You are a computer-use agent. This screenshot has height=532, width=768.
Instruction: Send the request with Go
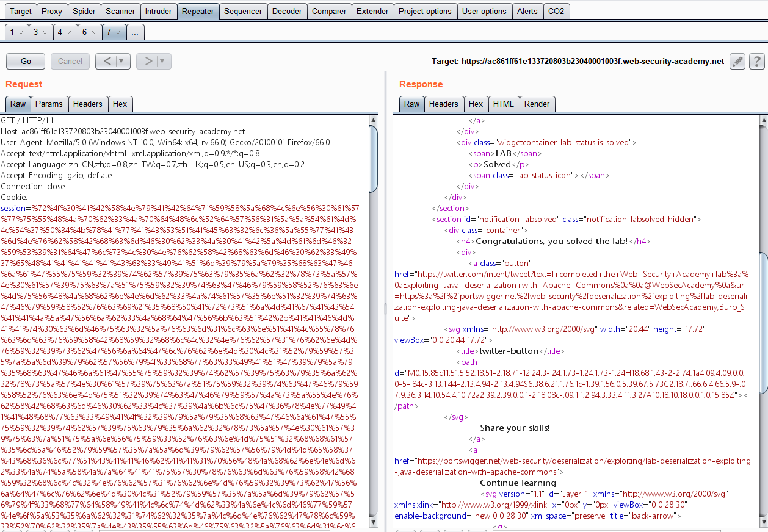[x=26, y=61]
